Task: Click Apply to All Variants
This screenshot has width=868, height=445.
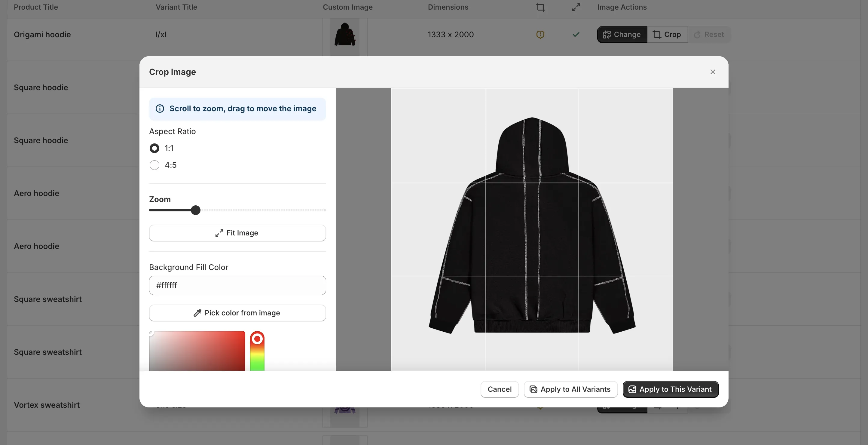Action: click(x=570, y=389)
